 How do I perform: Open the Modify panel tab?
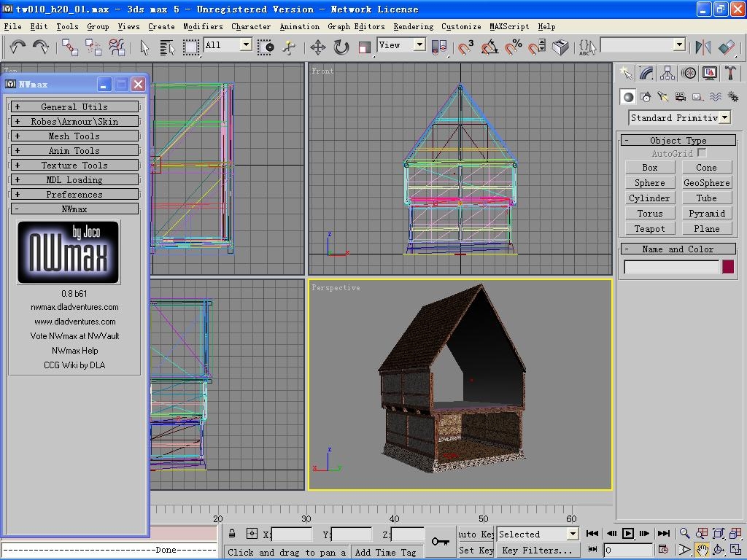[x=646, y=73]
